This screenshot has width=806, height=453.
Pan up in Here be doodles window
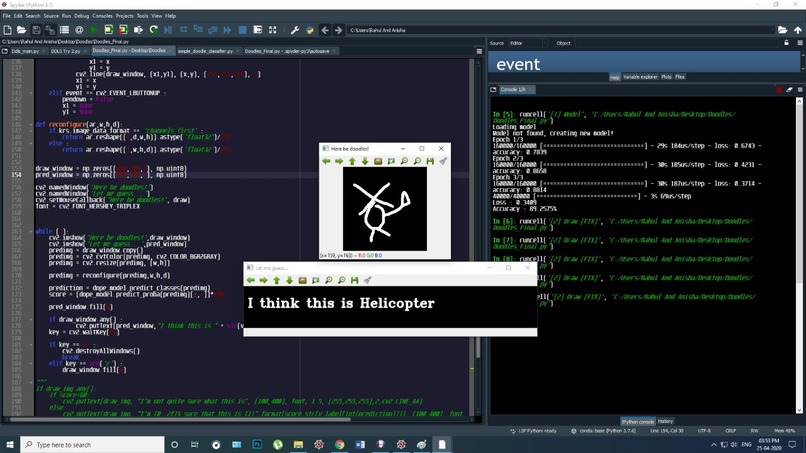pos(352,161)
